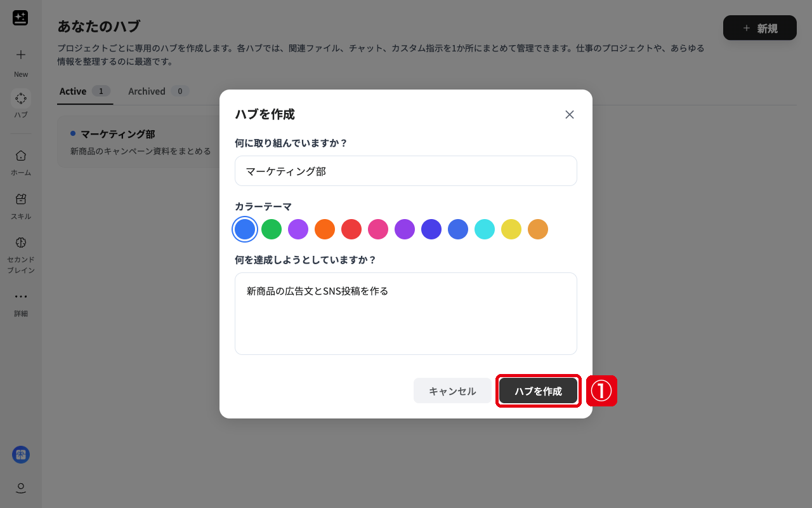Viewport: 812px width, 508px height.
Task: Click the ハブを作成 dialog title
Action: [x=265, y=114]
